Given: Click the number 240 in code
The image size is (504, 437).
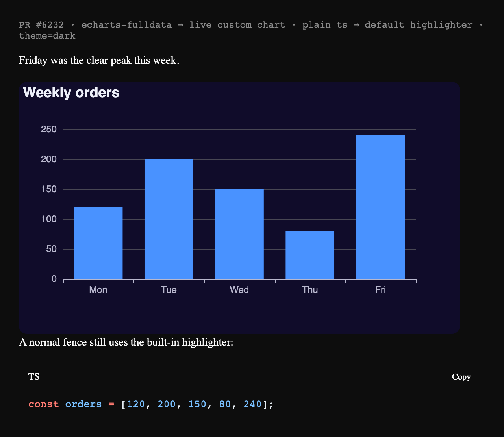Looking at the screenshot, I should point(253,404).
